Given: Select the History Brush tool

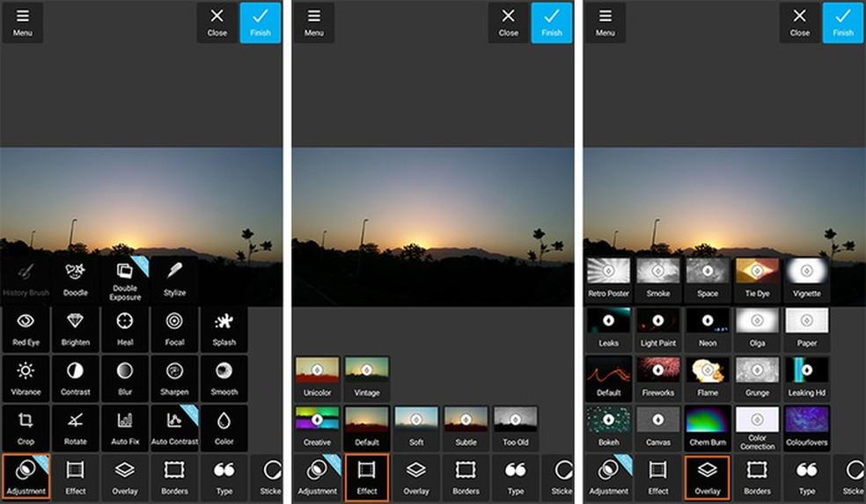Looking at the screenshot, I should pos(26,281).
